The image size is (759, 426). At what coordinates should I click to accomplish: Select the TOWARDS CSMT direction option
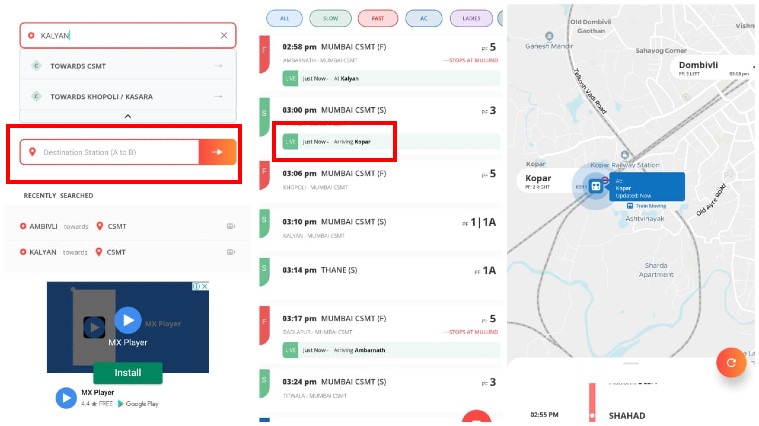(128, 66)
